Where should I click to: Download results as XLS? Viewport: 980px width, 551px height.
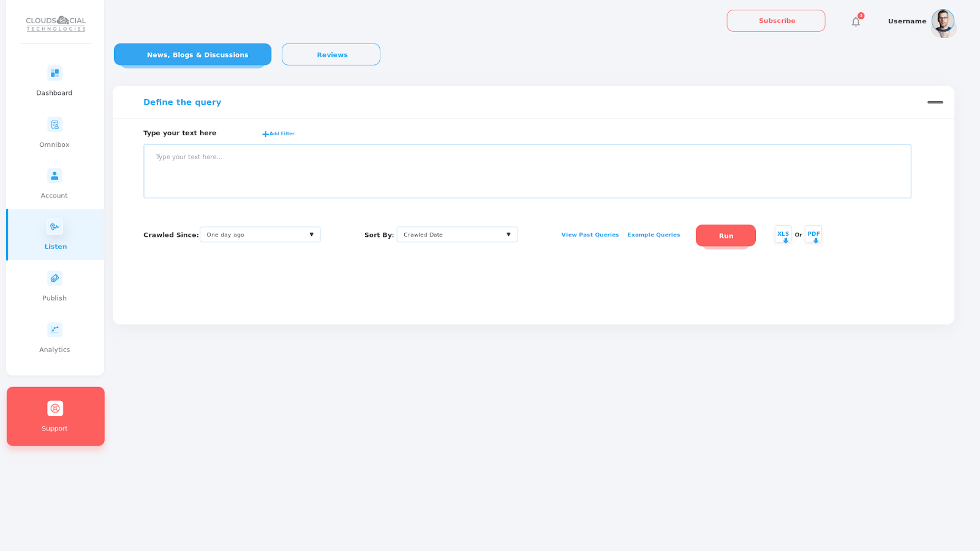point(783,235)
